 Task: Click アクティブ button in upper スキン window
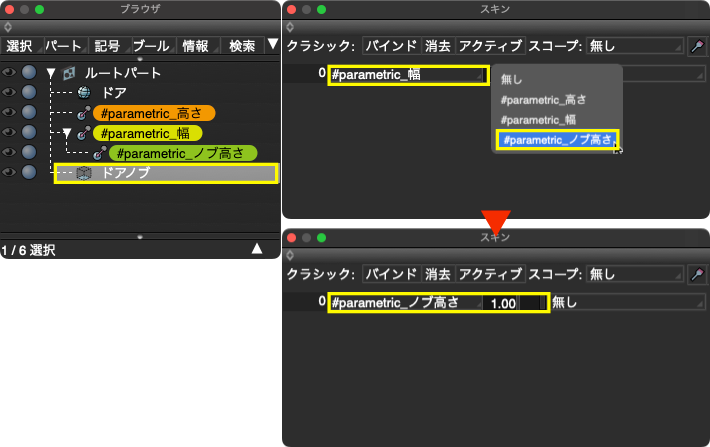[490, 46]
